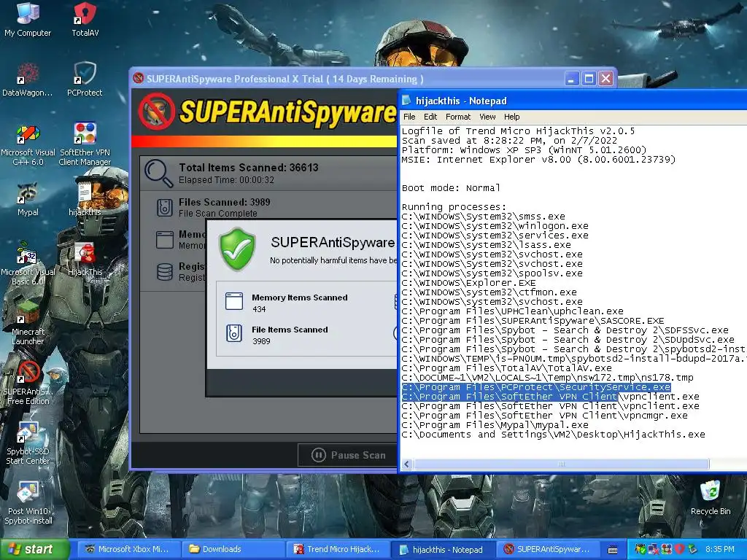Screen dimensions: 747x560
Task: Click the 'Boot mode: Normal' line
Action: [x=451, y=187]
